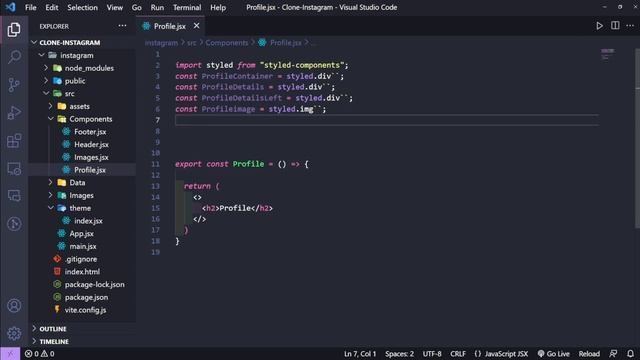Open Footer.jsx in the explorer

click(90, 131)
